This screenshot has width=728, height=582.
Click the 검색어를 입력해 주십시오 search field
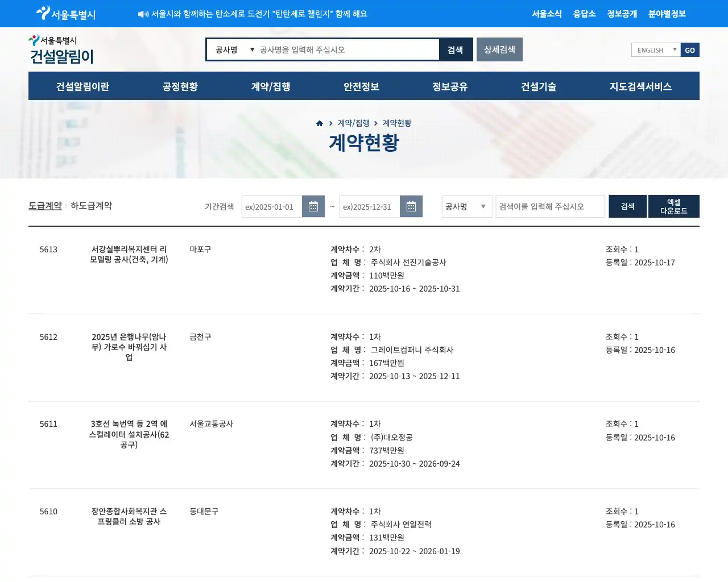click(549, 206)
